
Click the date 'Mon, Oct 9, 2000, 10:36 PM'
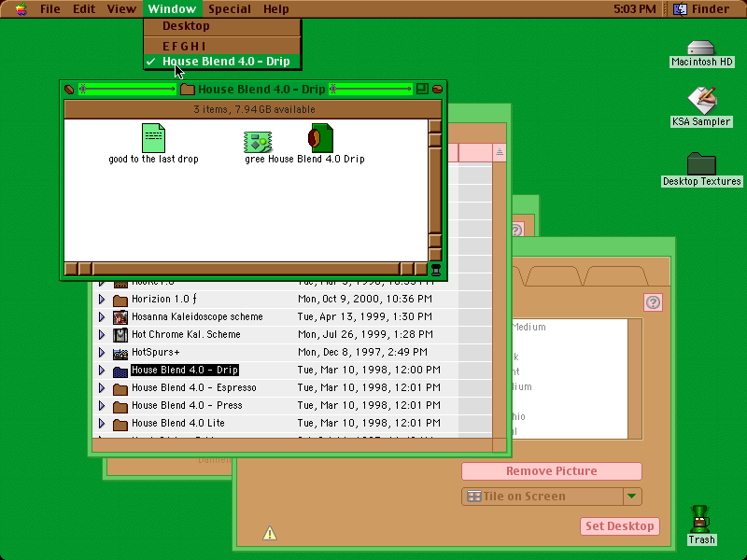point(365,299)
